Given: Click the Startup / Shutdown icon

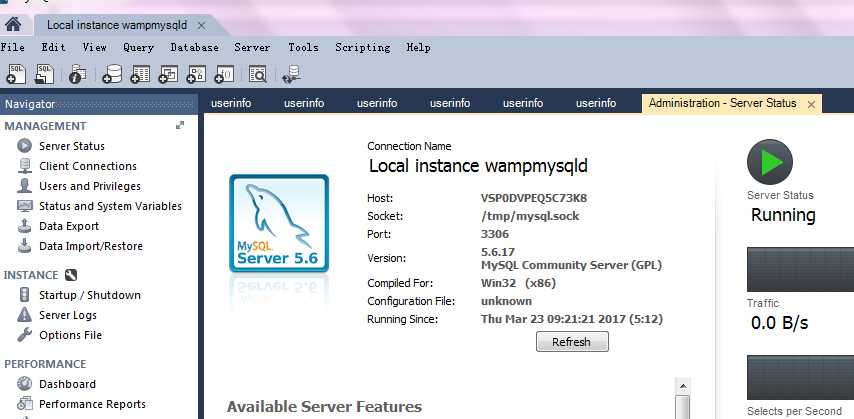Looking at the screenshot, I should click(25, 295).
